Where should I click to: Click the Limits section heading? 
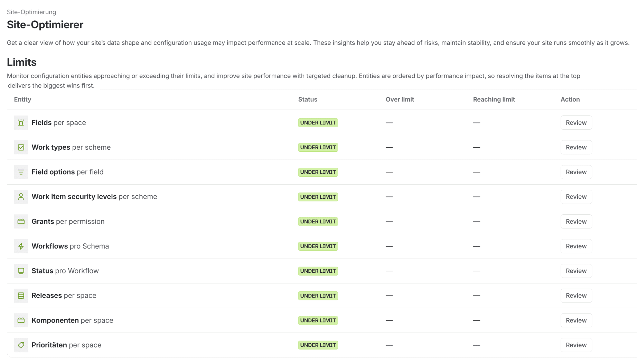click(x=22, y=62)
